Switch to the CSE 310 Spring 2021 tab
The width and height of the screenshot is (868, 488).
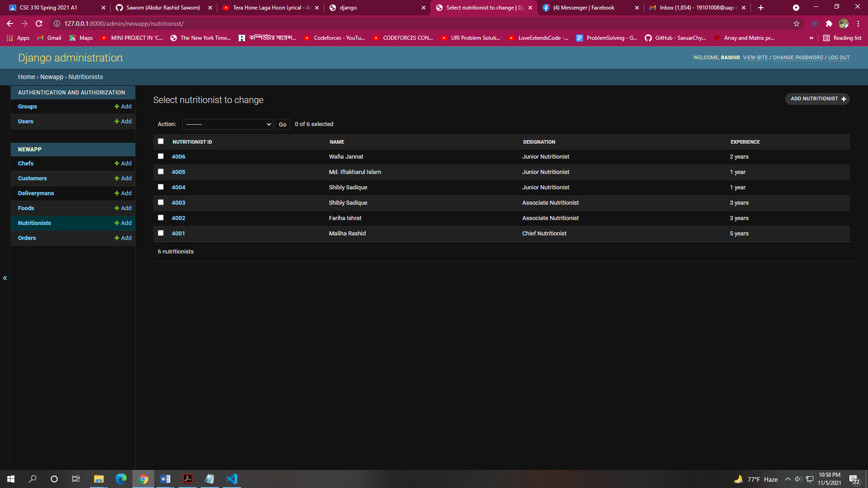coord(48,8)
